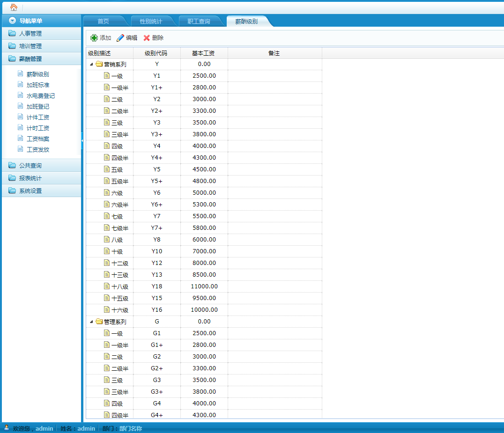Image resolution: width=504 pixels, height=433 pixels.
Task: Click the file icon on the Y18 十八级 row
Action: tap(107, 286)
